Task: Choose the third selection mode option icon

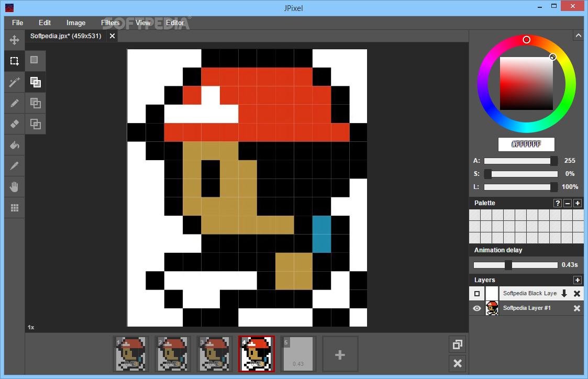Action: (35, 103)
